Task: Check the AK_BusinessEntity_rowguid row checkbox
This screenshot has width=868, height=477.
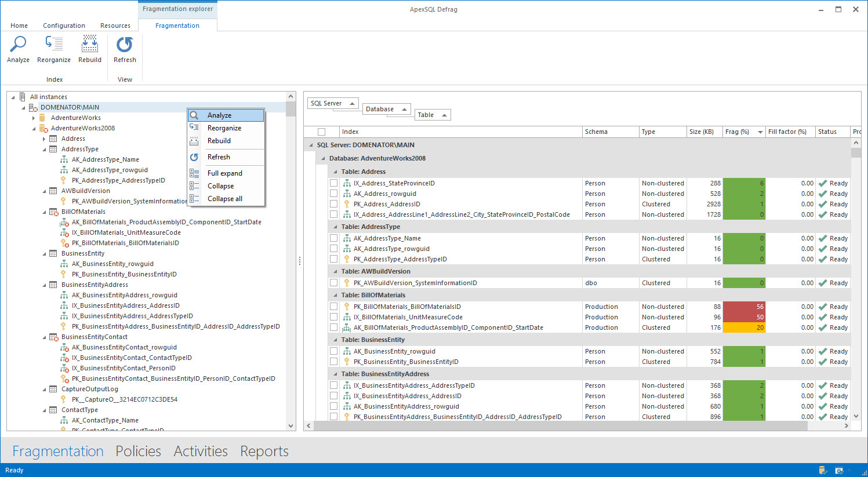Action: (x=334, y=351)
